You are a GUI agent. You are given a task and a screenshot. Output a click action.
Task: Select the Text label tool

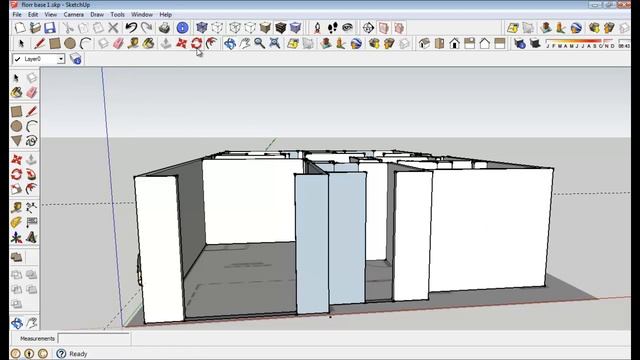click(x=31, y=222)
